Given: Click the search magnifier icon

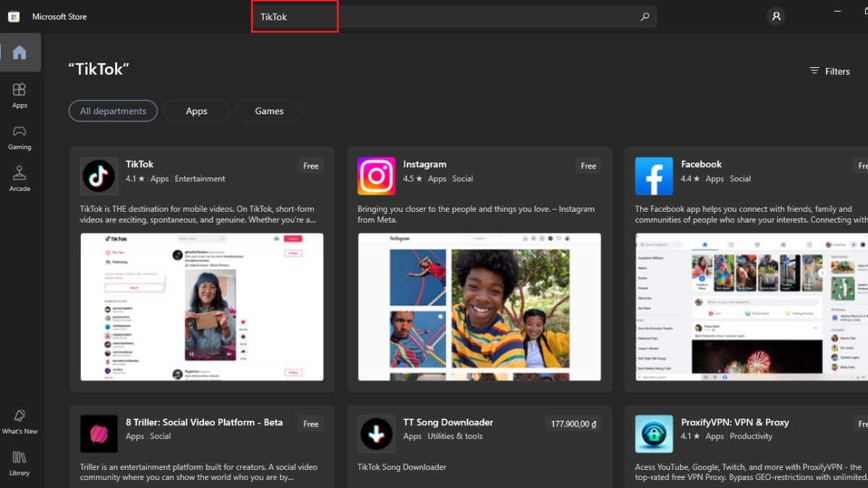Looking at the screenshot, I should [645, 17].
